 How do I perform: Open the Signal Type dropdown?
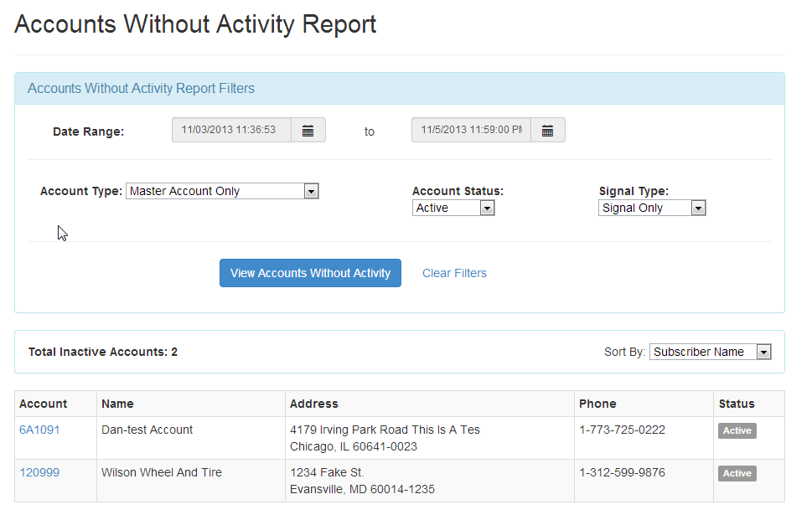[652, 208]
